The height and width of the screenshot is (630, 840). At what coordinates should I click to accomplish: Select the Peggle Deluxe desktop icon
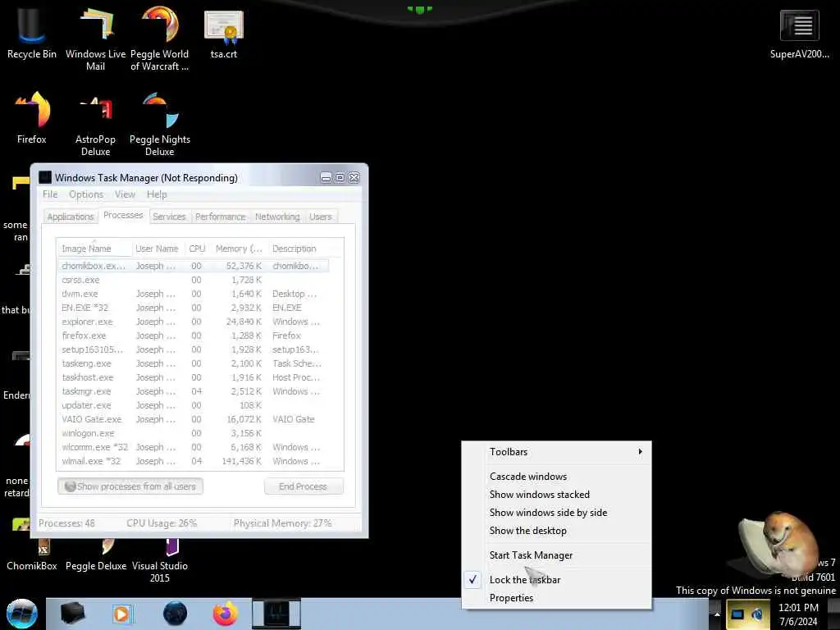pyautogui.click(x=96, y=557)
